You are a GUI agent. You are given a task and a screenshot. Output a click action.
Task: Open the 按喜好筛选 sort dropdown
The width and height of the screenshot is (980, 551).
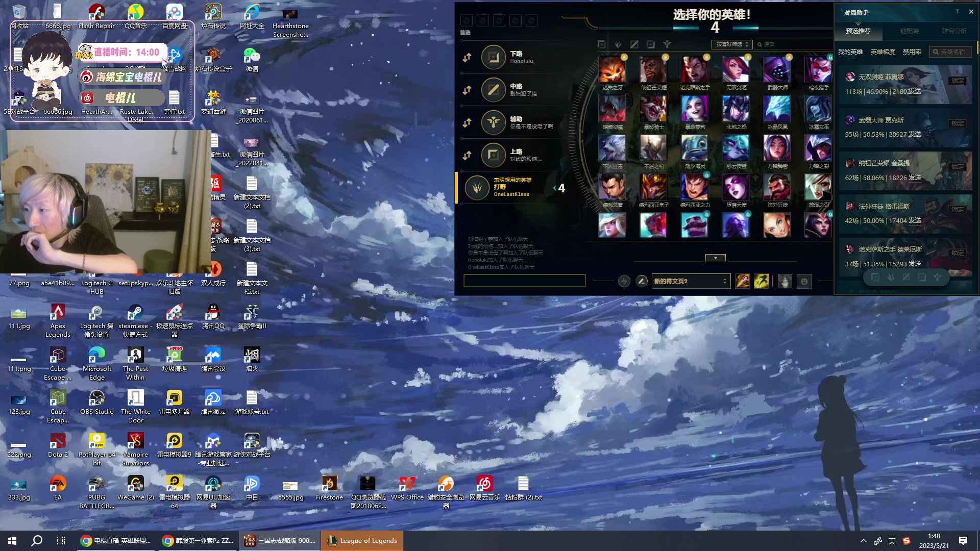pyautogui.click(x=732, y=44)
